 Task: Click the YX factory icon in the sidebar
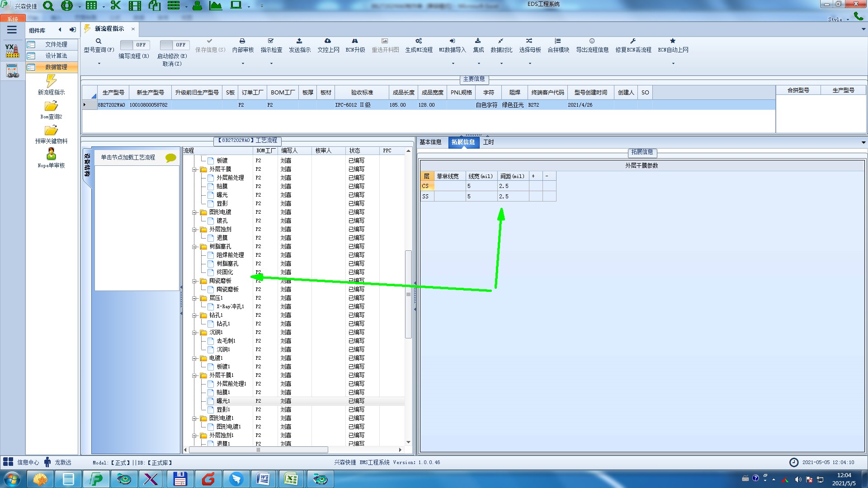[12, 51]
